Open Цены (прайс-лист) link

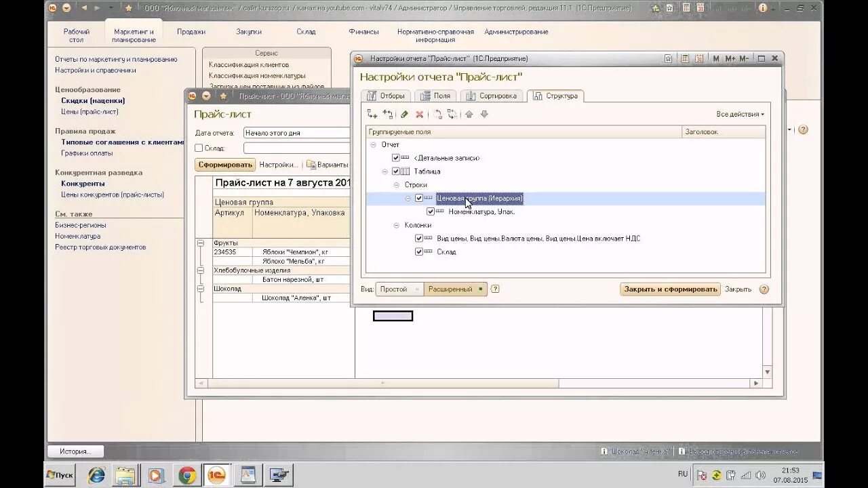[90, 112]
